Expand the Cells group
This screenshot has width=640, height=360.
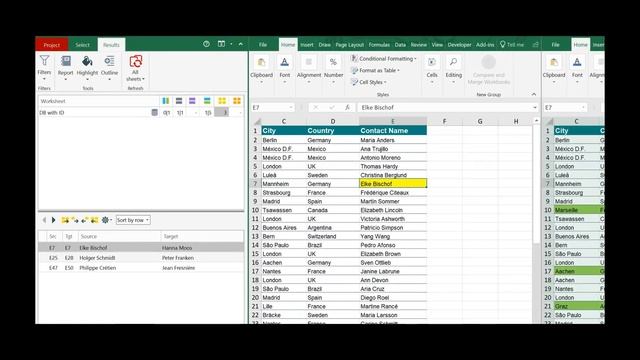[x=432, y=69]
